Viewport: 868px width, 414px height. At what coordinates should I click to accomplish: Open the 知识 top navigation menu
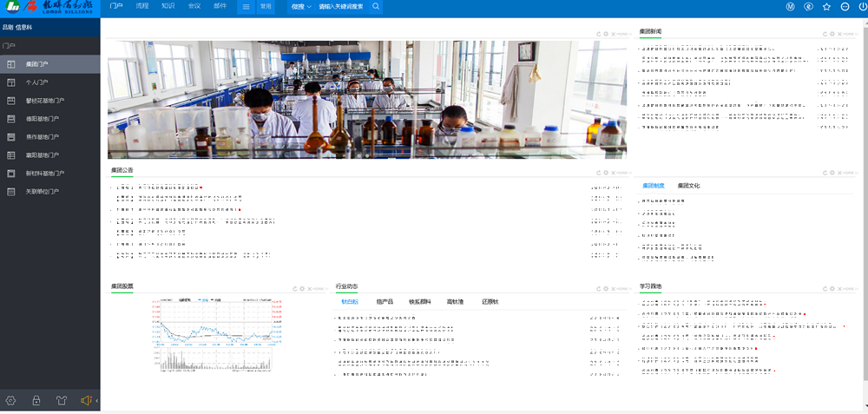tap(168, 7)
